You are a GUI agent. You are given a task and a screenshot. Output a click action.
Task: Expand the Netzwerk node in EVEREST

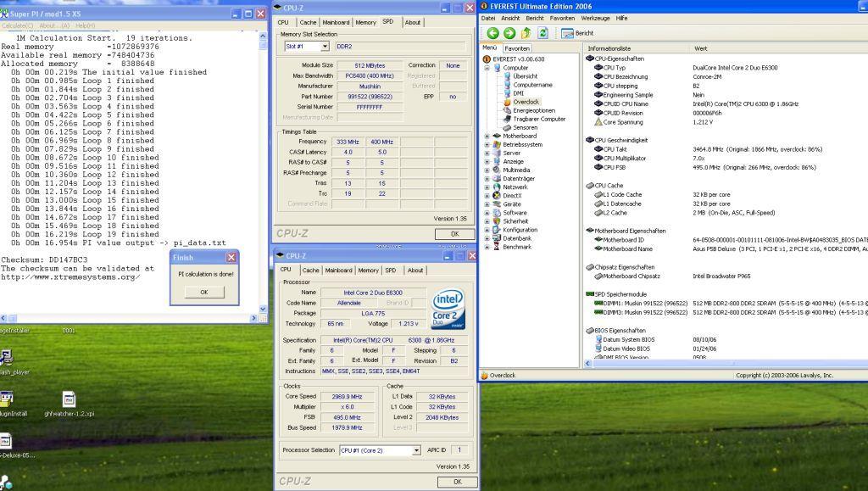[x=487, y=187]
